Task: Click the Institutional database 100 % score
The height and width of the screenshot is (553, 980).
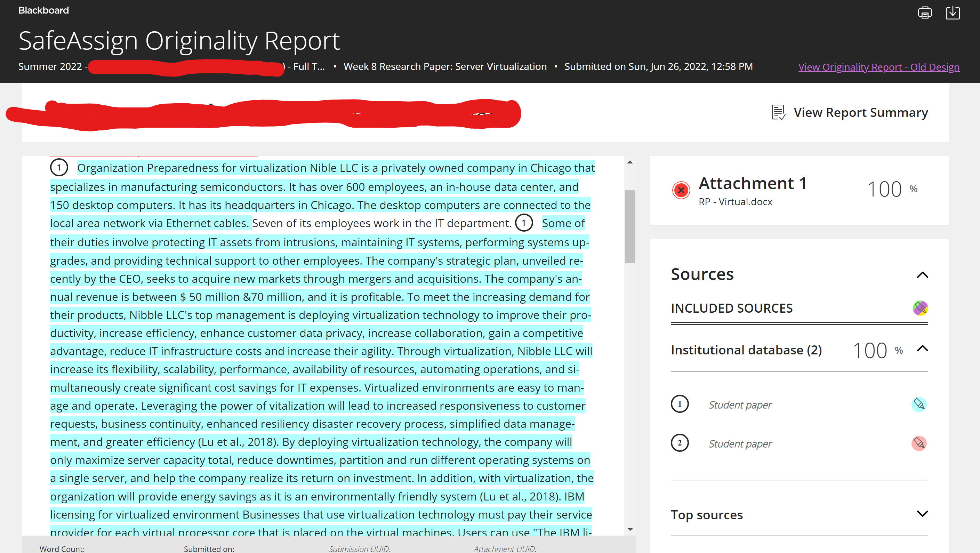Action: (878, 350)
